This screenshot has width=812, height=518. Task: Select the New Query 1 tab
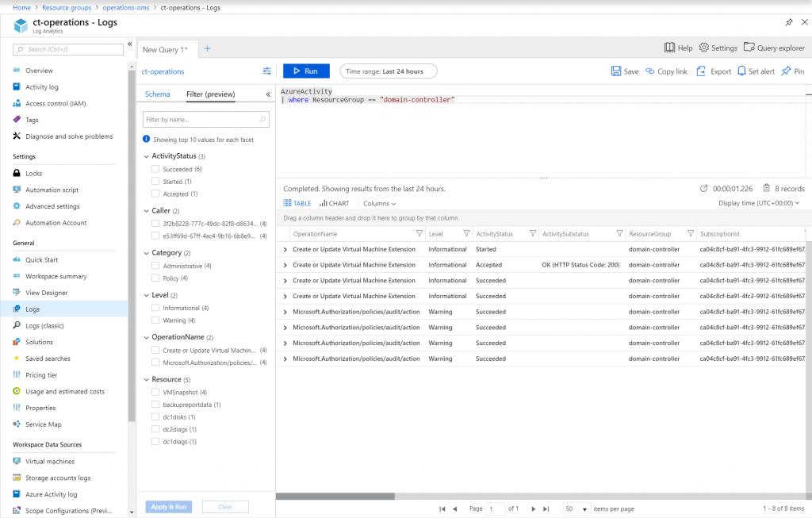pos(163,48)
